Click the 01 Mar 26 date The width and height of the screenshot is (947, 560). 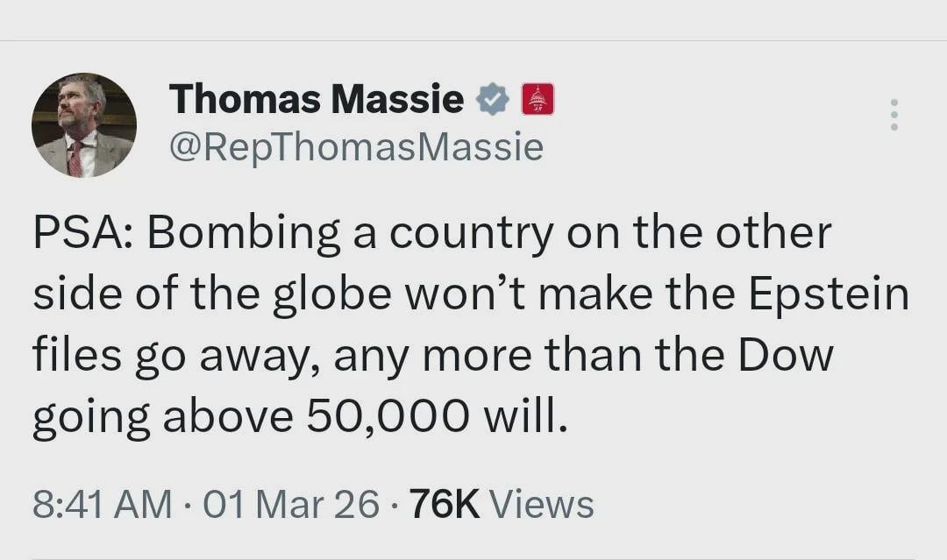[291, 504]
